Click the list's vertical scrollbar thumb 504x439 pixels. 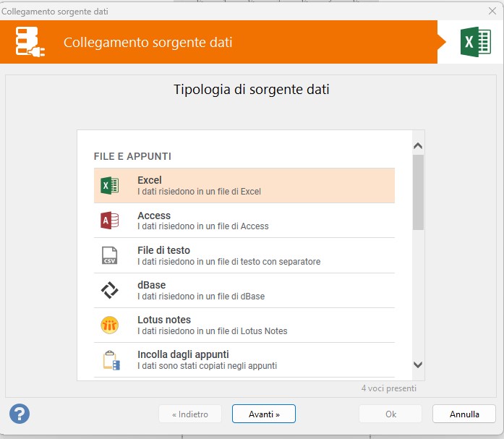click(418, 192)
